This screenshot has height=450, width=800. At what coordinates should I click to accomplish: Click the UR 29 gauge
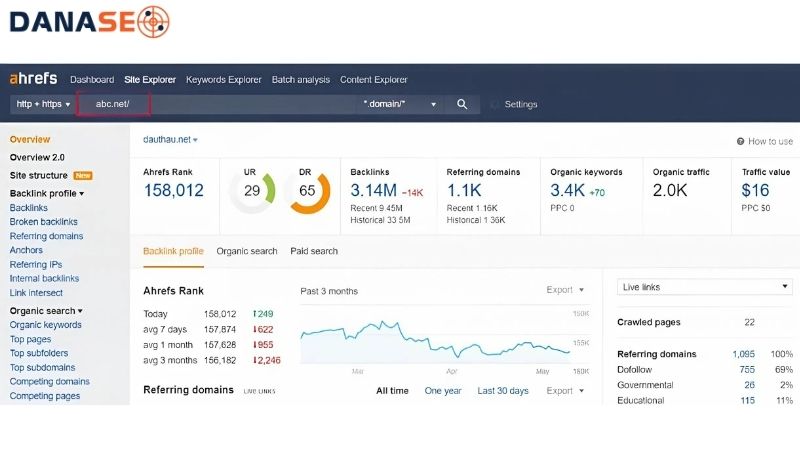tap(252, 191)
